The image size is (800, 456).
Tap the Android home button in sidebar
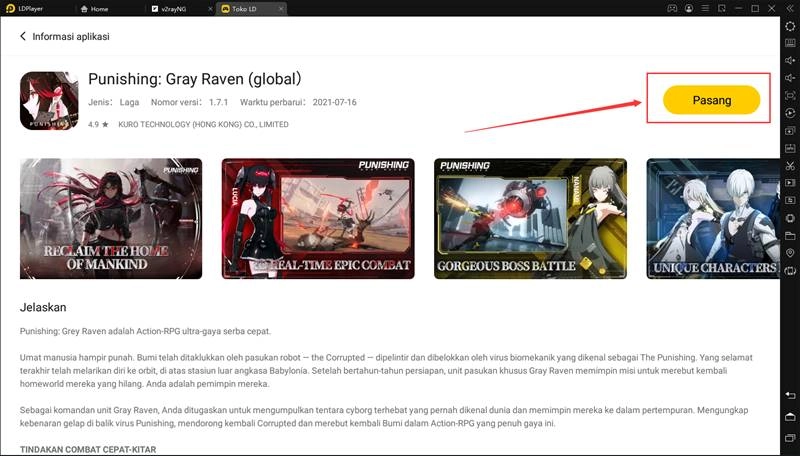(x=790, y=417)
